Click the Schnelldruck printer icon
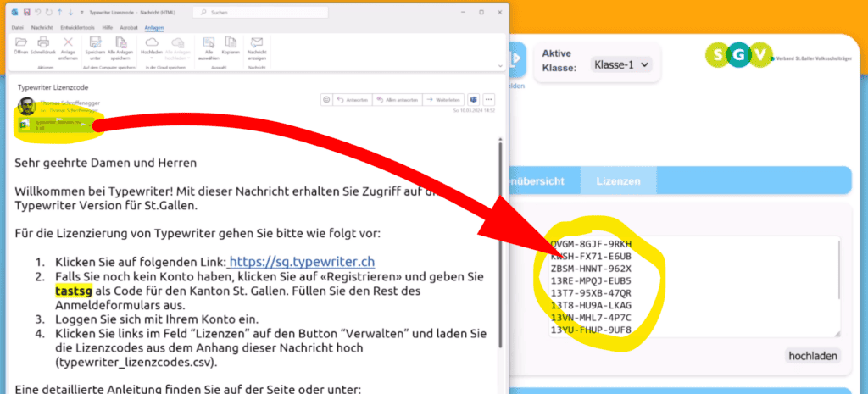Screen dimensions: 868x394 click(43, 42)
